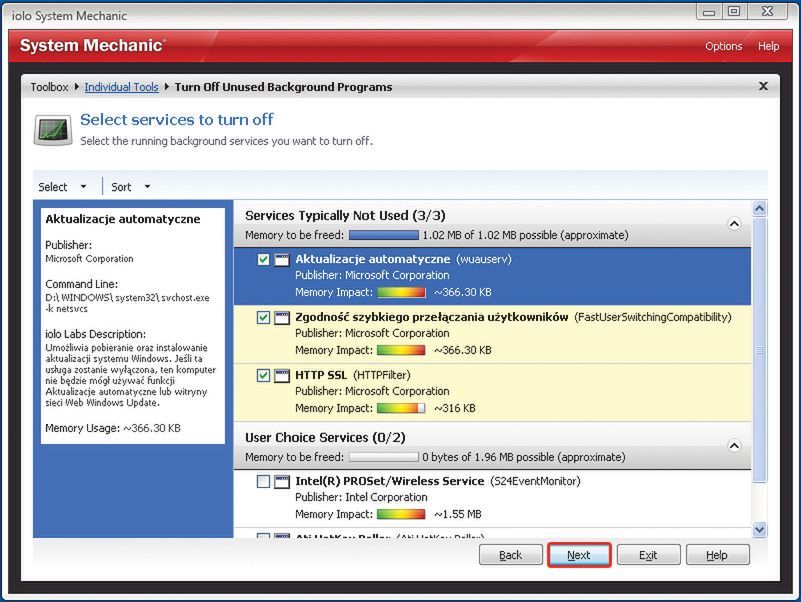Click the Help button at the bottom

(x=717, y=555)
